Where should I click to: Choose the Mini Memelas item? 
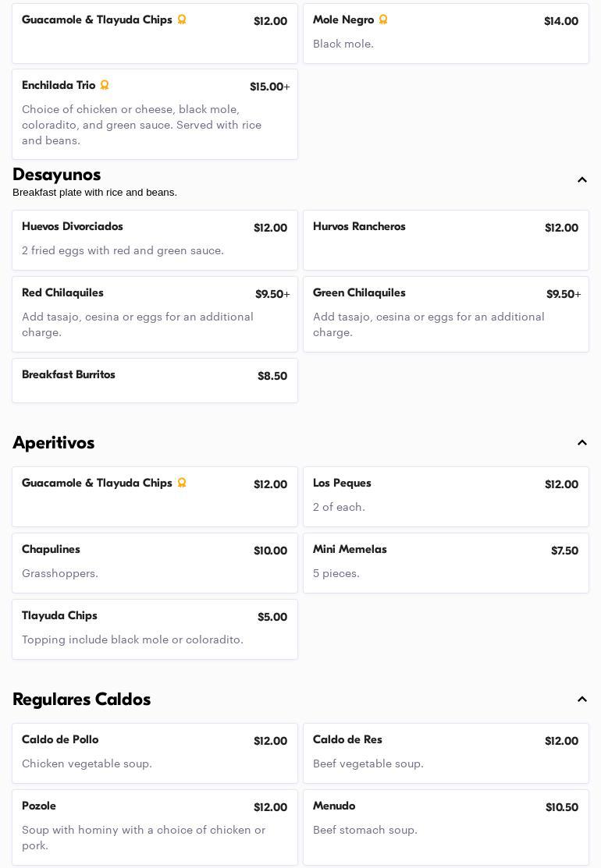(446, 563)
